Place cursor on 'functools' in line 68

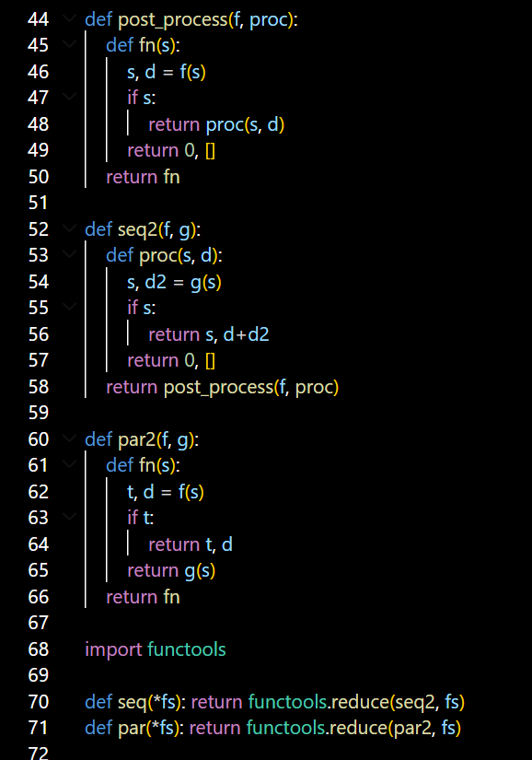pyautogui.click(x=186, y=649)
